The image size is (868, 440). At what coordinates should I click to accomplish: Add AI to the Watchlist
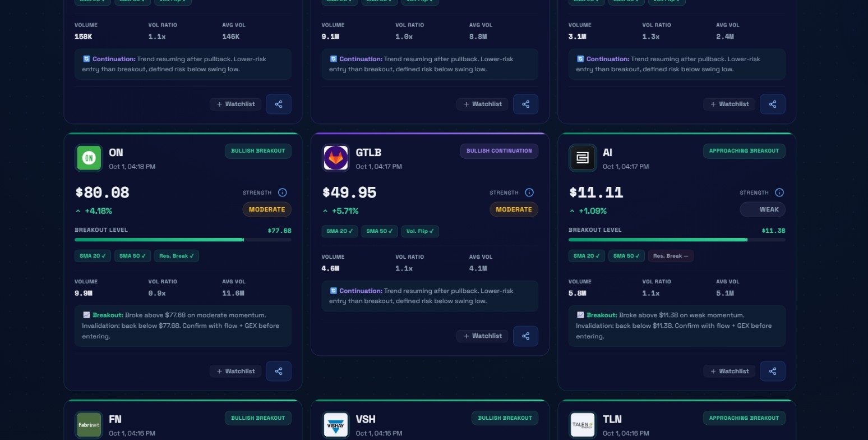pos(730,371)
